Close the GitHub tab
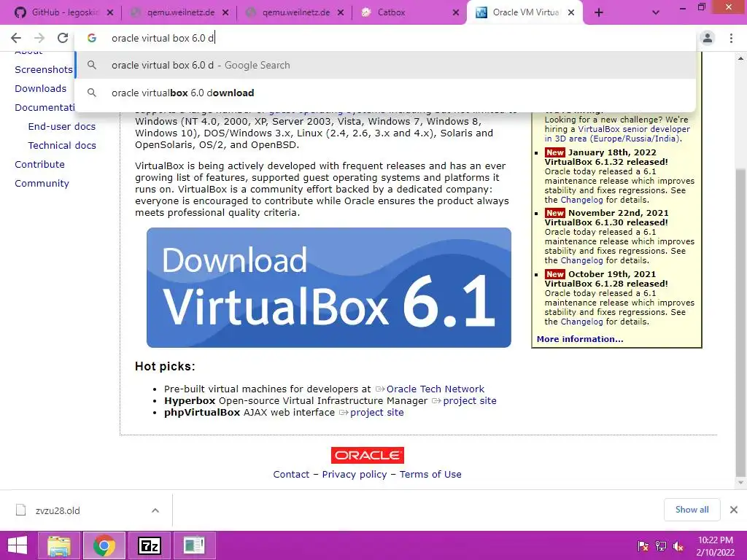 (110, 13)
